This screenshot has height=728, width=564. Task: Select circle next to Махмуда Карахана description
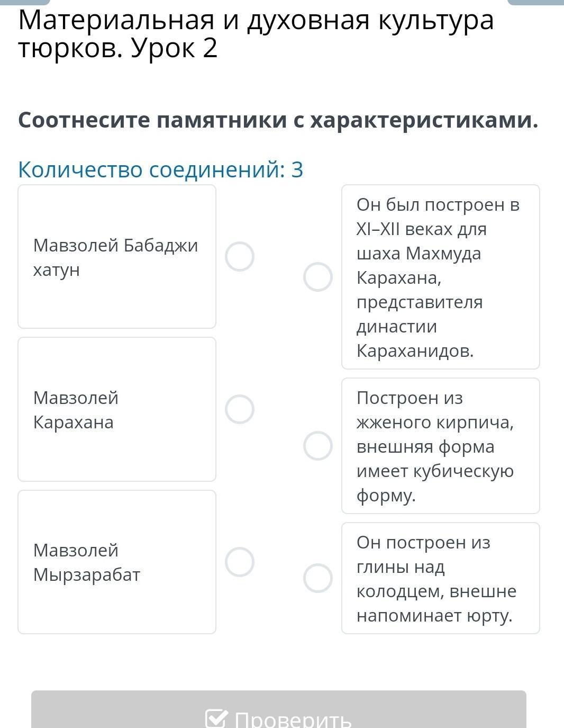(x=318, y=277)
